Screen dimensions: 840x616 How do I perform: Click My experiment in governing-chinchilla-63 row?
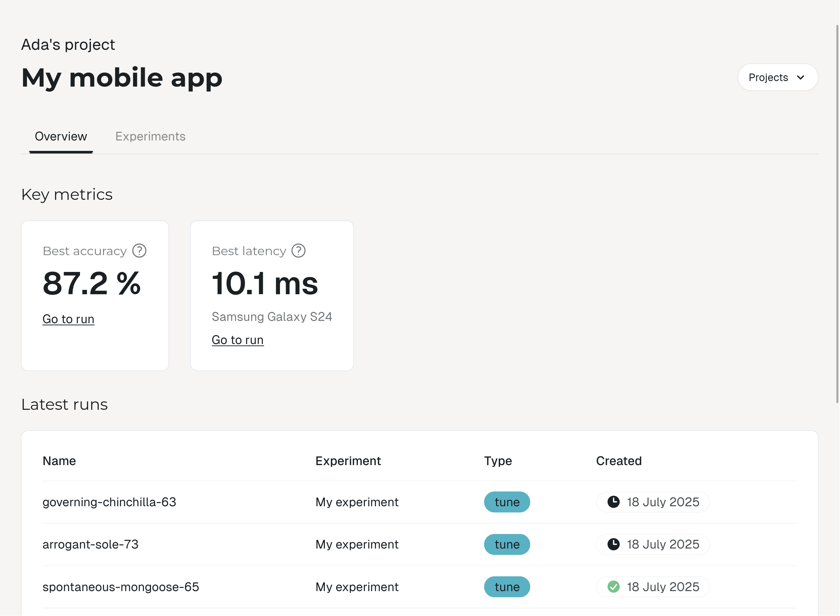point(357,502)
